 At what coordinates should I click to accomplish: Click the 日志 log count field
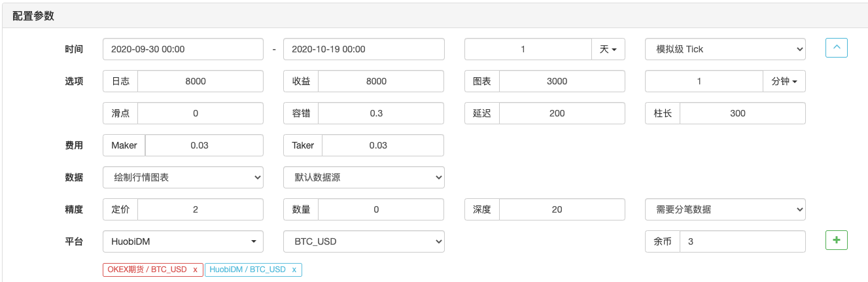coord(200,81)
